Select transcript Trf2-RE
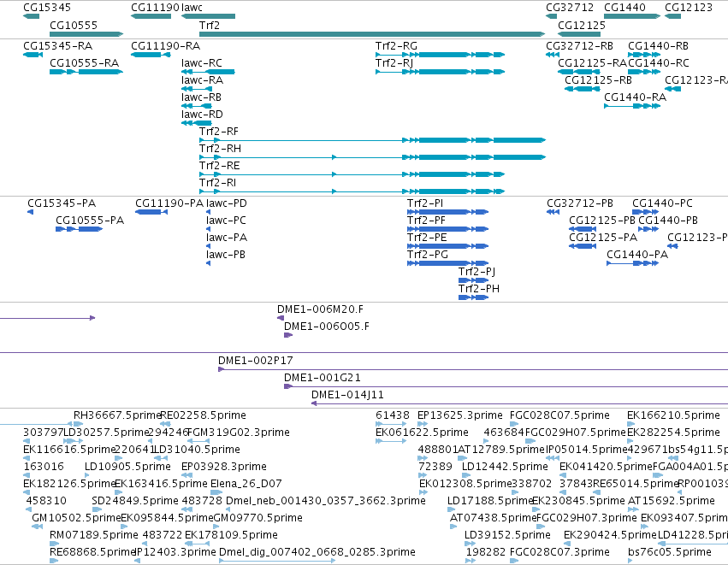728x565 pixels. point(352,174)
